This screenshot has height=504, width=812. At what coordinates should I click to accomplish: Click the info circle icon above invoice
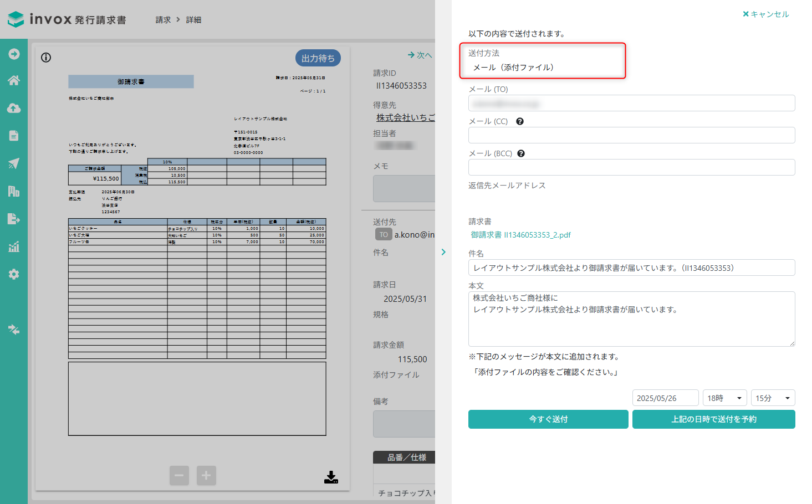[46, 58]
